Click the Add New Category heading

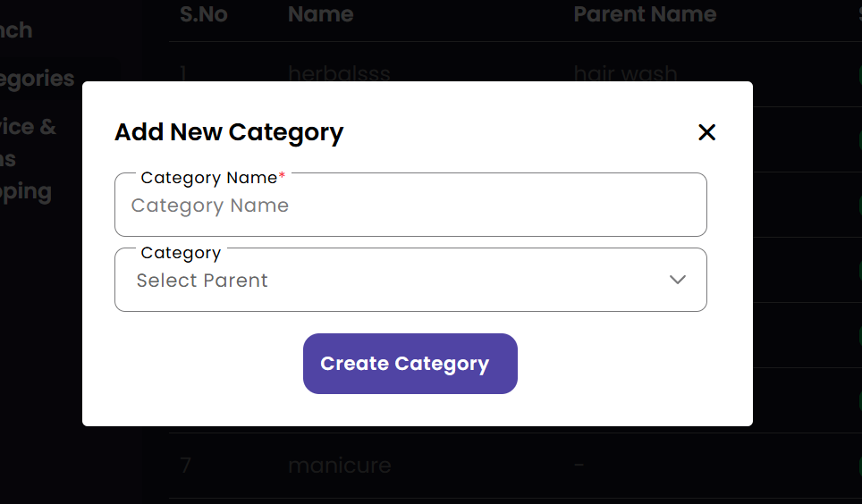click(x=229, y=132)
